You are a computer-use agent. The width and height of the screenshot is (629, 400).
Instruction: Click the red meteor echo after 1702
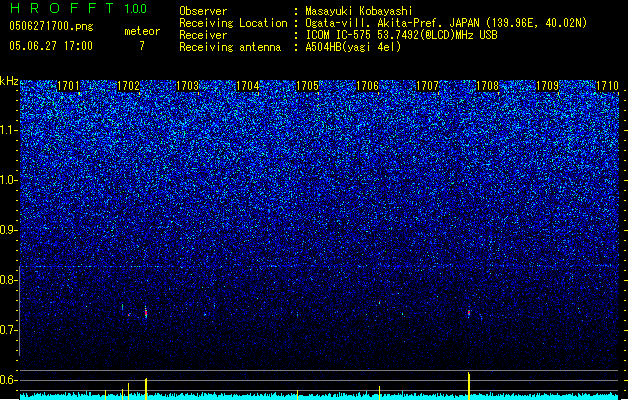146,313
